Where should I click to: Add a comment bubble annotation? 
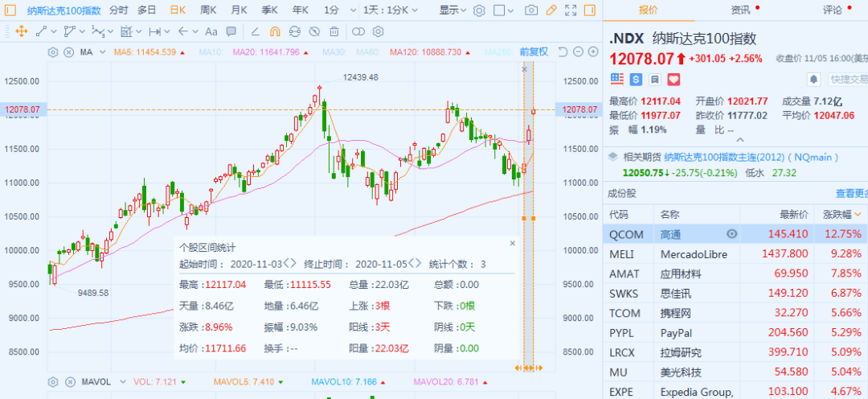[231, 31]
